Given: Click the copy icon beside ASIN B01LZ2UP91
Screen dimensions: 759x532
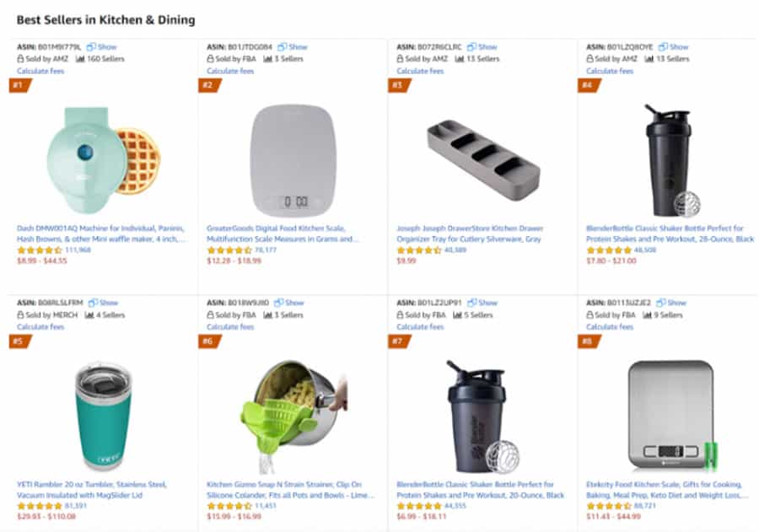Looking at the screenshot, I should (471, 303).
